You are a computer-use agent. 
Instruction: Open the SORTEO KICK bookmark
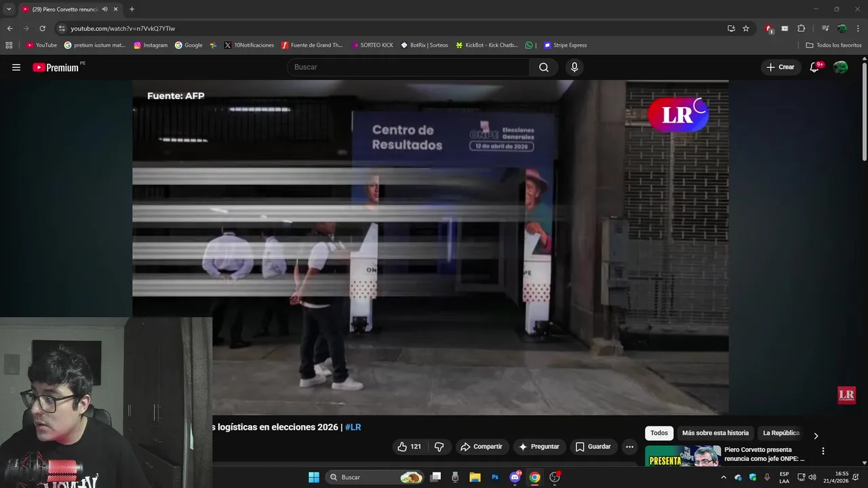pos(372,45)
